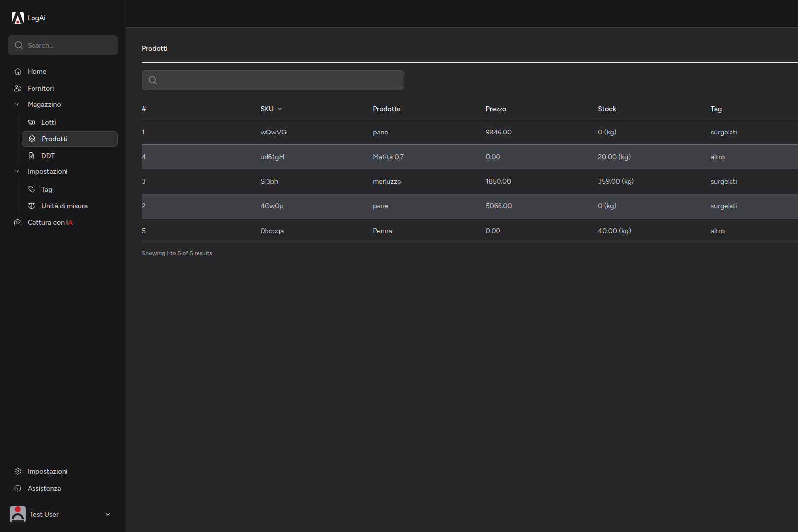The width and height of the screenshot is (798, 532).
Task: Click the DDT document icon
Action: click(32, 156)
